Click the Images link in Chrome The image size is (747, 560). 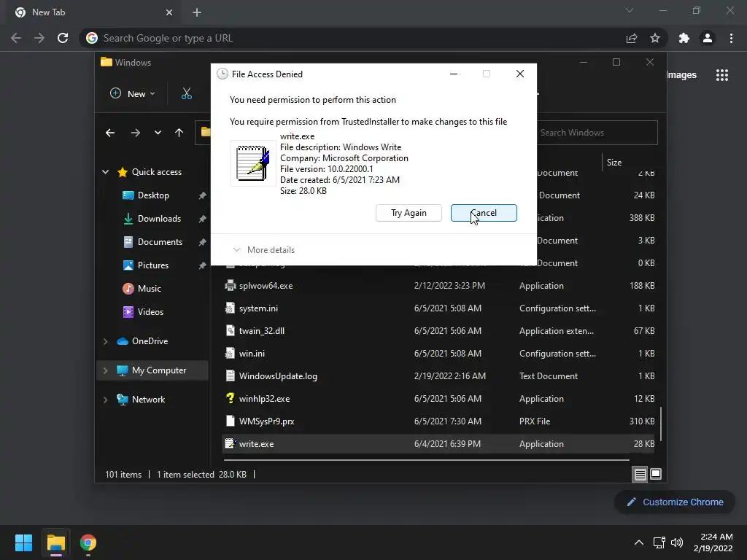[x=681, y=75]
